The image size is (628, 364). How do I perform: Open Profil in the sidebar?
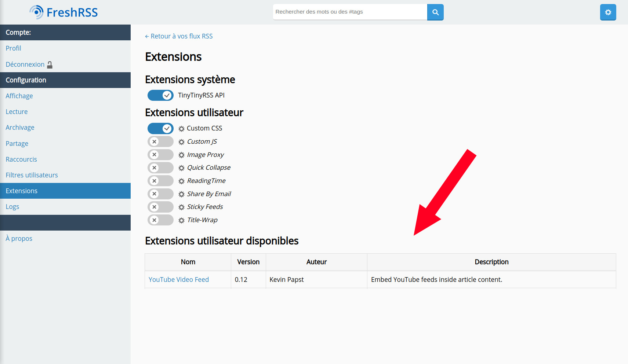click(x=65, y=48)
